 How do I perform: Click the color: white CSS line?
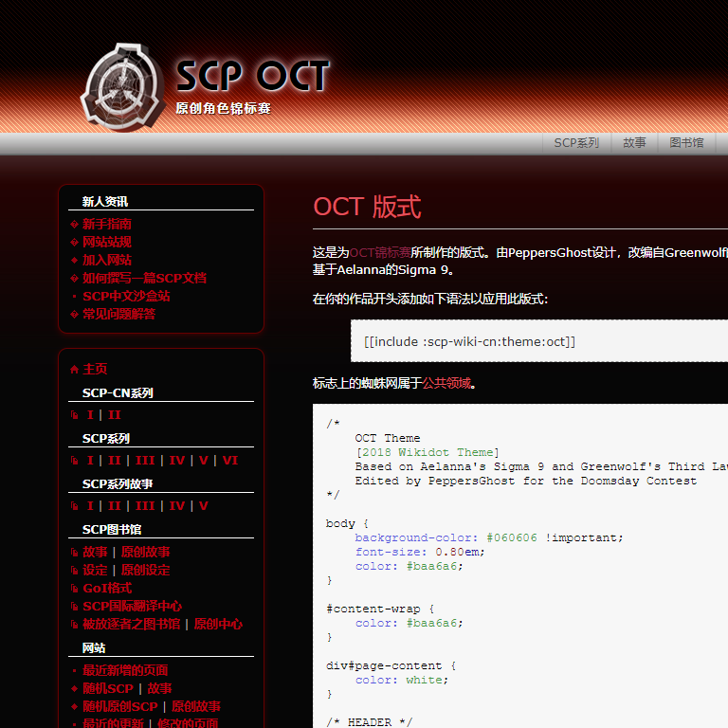402,681
